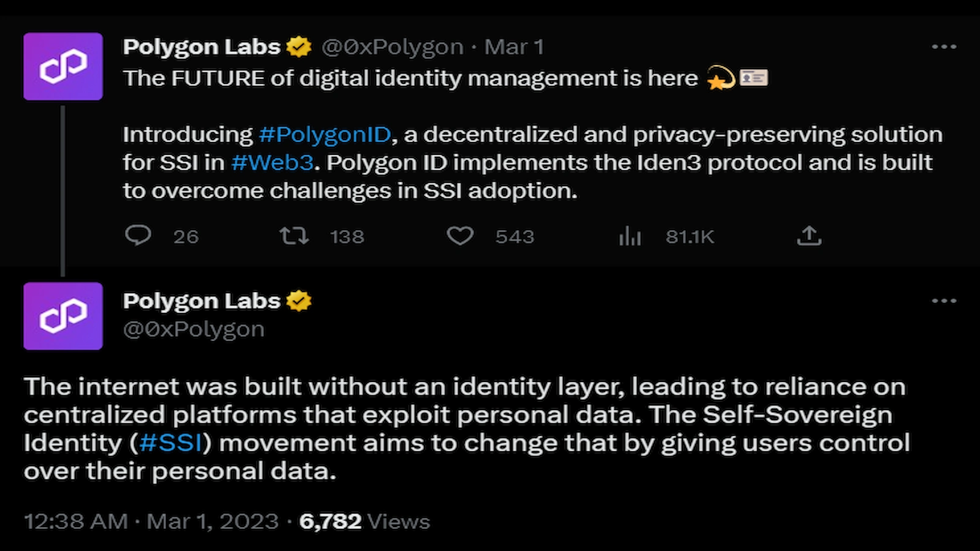
Task: Toggle the verified badge tooltip on second tweet
Action: tap(301, 301)
